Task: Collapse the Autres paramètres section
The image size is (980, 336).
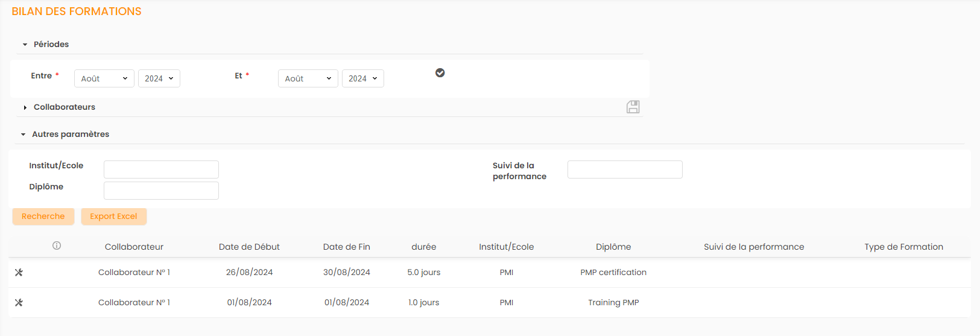Action: [24, 135]
